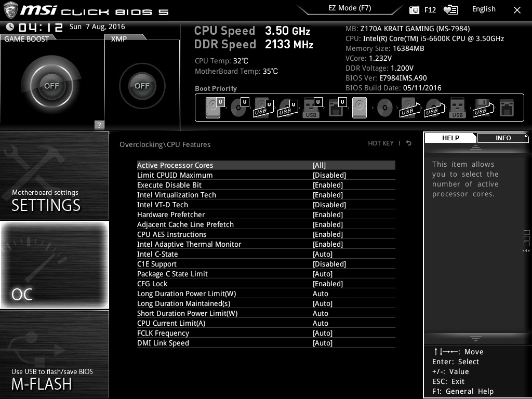532x399 pixels.
Task: Click the help panel top collapse handle
Action: coord(476,148)
